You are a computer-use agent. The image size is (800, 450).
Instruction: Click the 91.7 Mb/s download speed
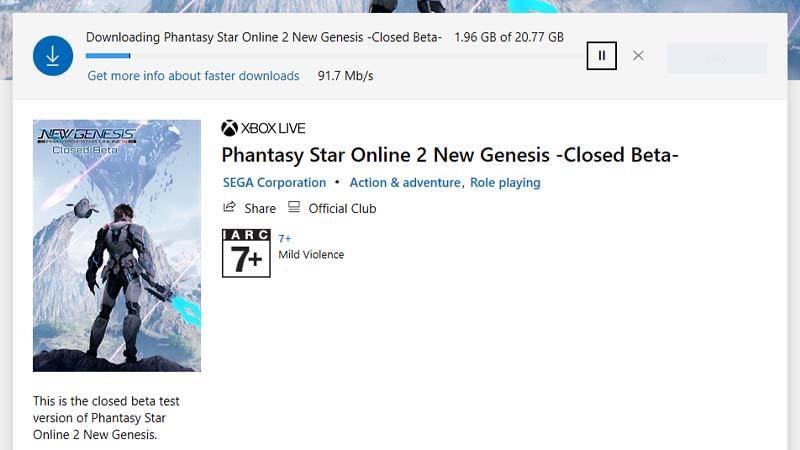345,76
